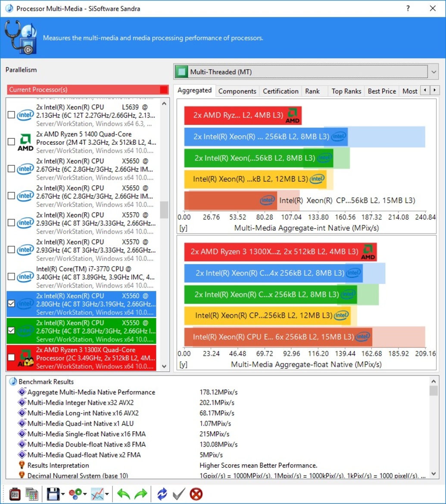Viewport: 446px width, 504px height.
Task: Click the stethoscope module icon in header
Action: [21, 37]
